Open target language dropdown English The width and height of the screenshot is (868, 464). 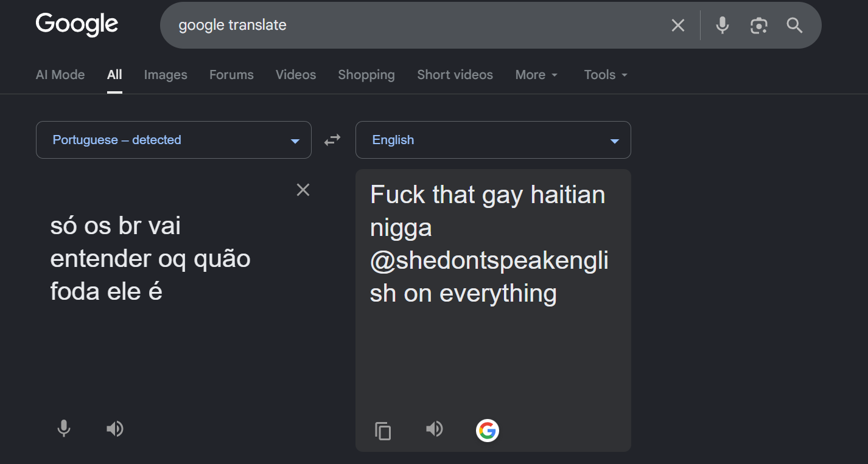coord(493,140)
